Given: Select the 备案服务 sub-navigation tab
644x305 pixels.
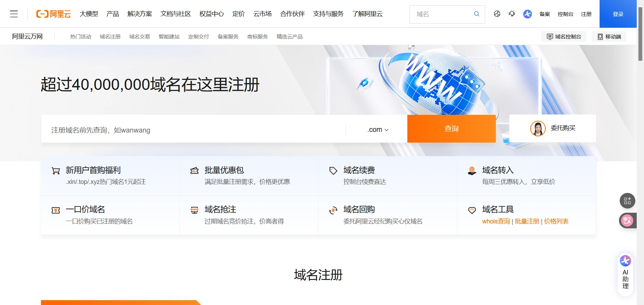Looking at the screenshot, I should click(x=228, y=36).
